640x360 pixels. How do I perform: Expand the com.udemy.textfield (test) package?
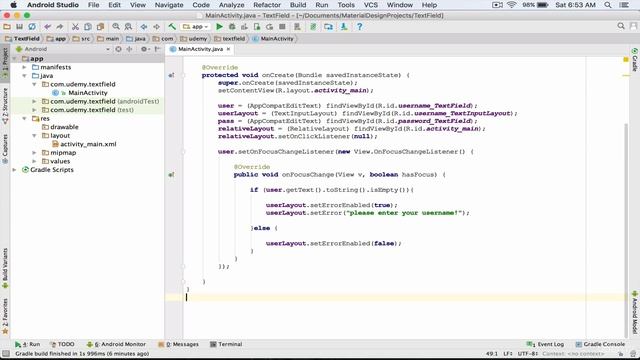(x=34, y=110)
